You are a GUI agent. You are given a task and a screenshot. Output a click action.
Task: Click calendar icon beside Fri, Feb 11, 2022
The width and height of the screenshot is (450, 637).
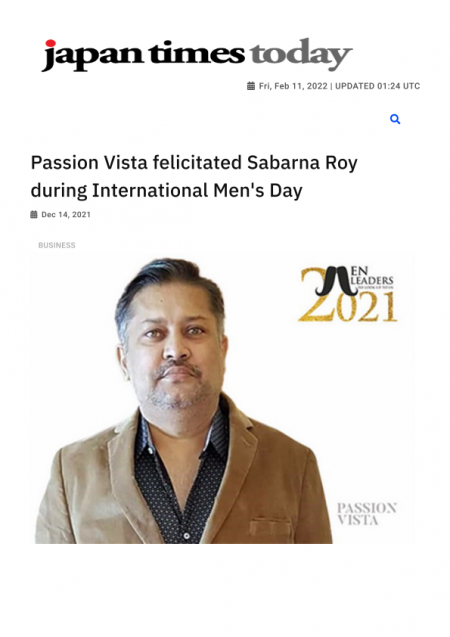pyautogui.click(x=251, y=86)
